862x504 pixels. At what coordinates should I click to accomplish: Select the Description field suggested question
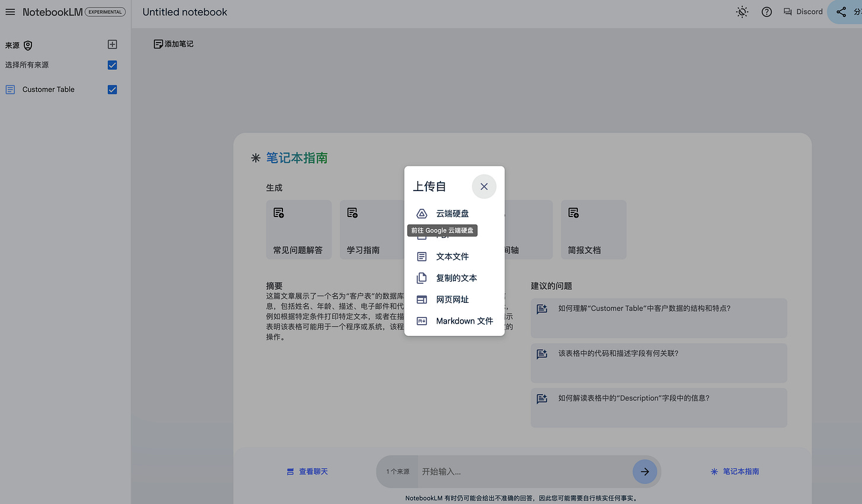pos(659,408)
